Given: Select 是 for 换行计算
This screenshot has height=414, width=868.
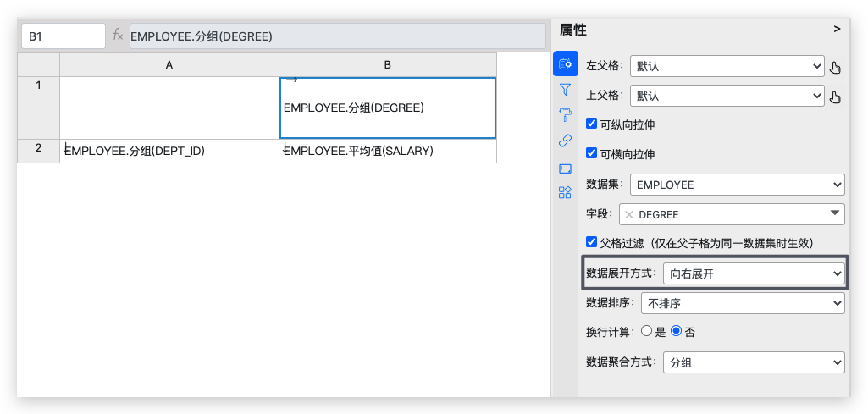Looking at the screenshot, I should (x=646, y=332).
